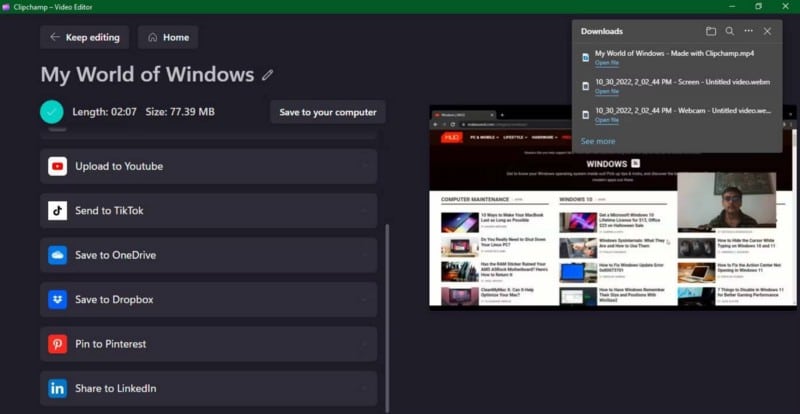Search downloads with the magnifier icon
800x414 pixels.
(730, 31)
